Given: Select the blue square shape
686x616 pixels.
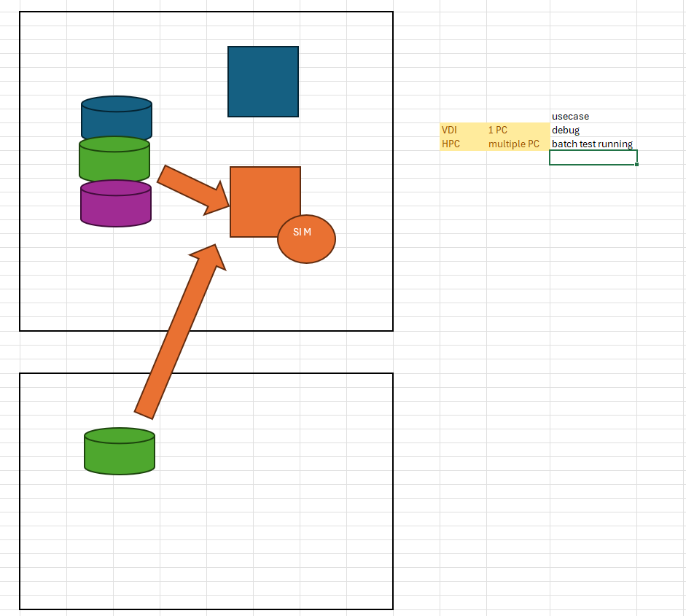Looking at the screenshot, I should pos(262,82).
